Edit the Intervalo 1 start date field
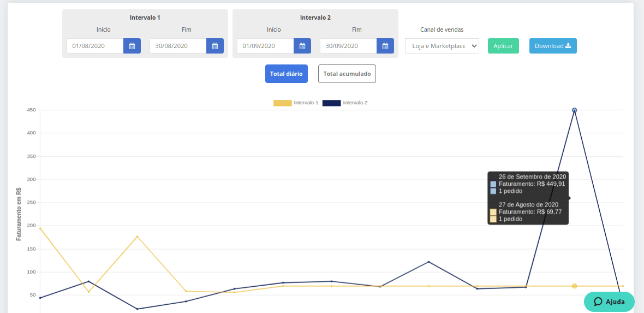This screenshot has height=313, width=644. pyautogui.click(x=96, y=46)
